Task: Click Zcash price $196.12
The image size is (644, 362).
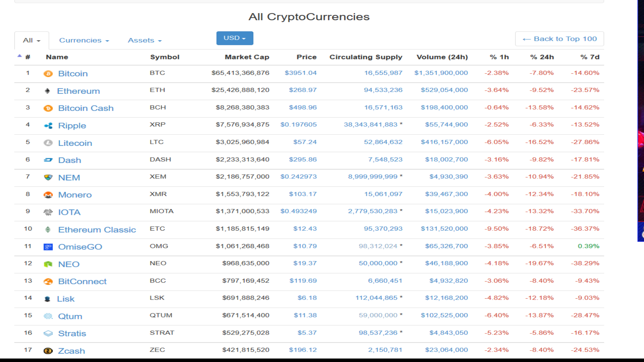Action: (x=303, y=350)
